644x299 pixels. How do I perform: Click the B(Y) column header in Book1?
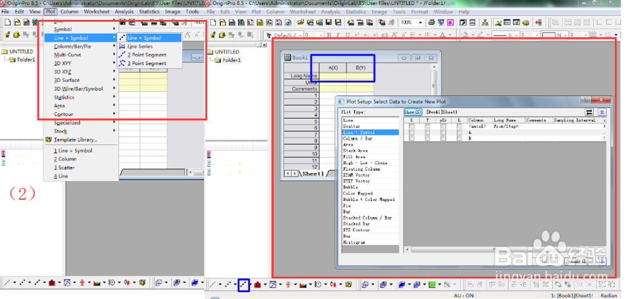[x=360, y=68]
